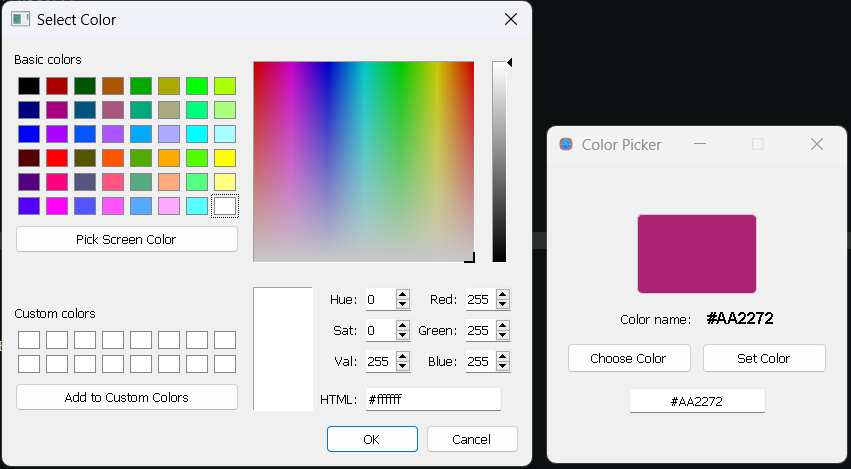Click the Blue number field
Viewport: 851px width, 469px height.
coord(481,362)
